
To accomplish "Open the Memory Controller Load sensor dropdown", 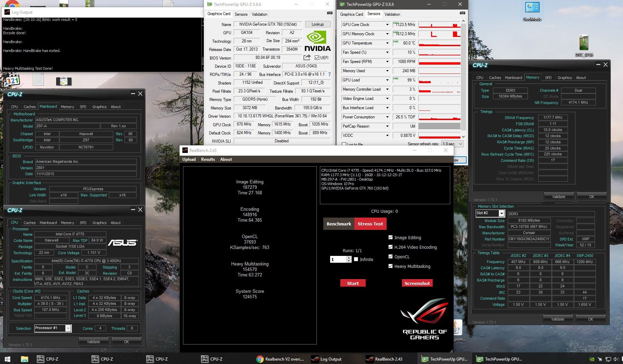I will pos(387,89).
